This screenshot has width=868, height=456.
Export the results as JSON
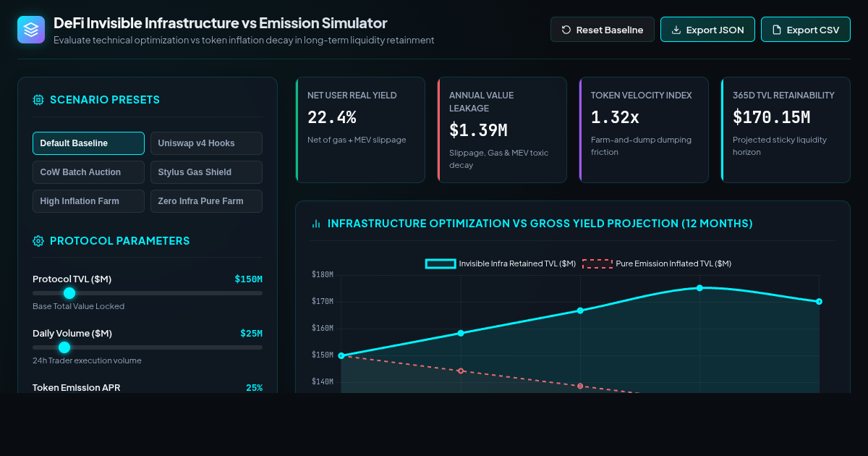(707, 30)
